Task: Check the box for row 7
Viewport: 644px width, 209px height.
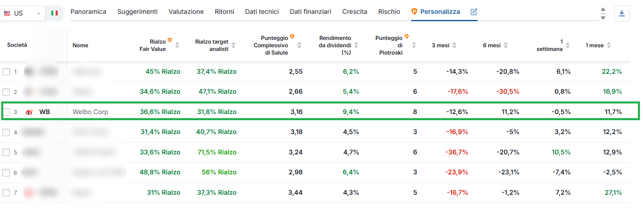Action: click(6, 192)
